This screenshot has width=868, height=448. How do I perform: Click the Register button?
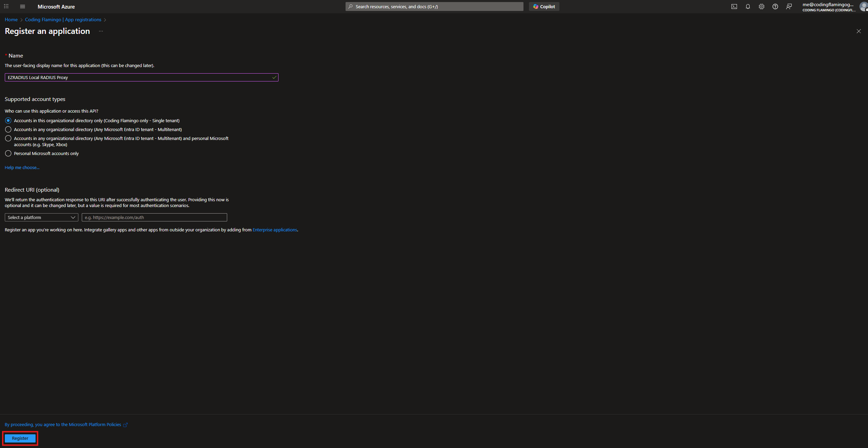click(x=20, y=438)
